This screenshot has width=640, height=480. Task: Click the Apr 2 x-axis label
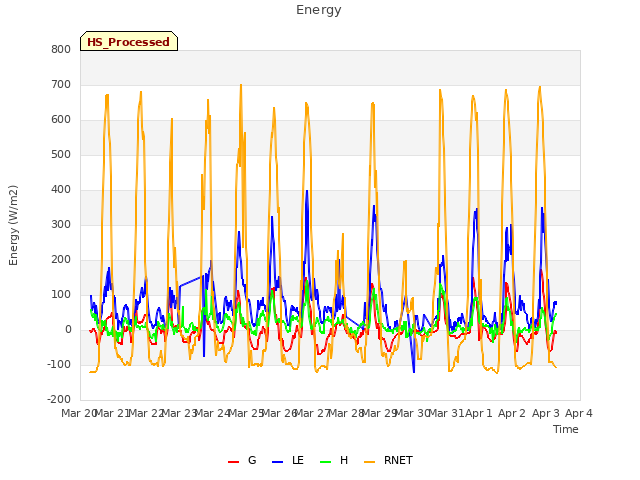pyautogui.click(x=512, y=413)
